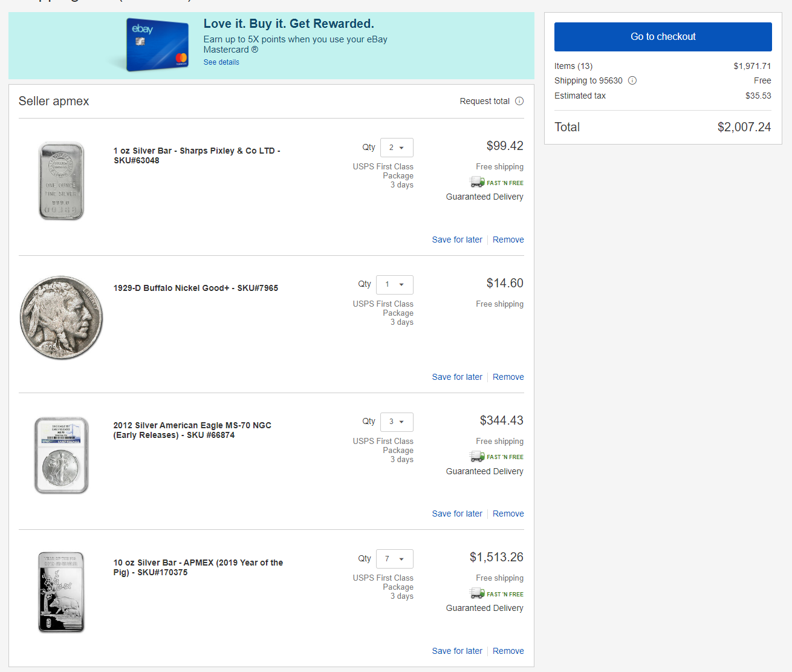Click the Go to checkout button
Image resolution: width=792 pixels, height=672 pixels.
pyautogui.click(x=663, y=37)
